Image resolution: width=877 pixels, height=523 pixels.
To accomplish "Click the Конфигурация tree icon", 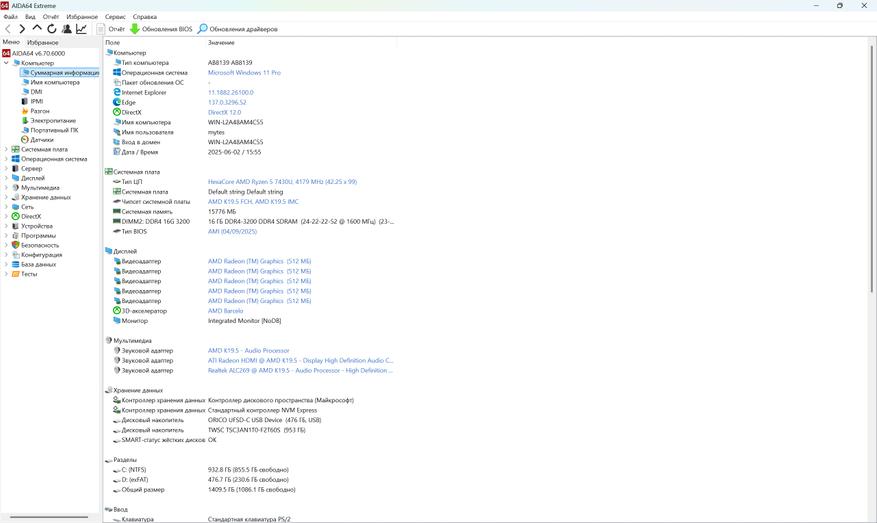I will (x=16, y=255).
